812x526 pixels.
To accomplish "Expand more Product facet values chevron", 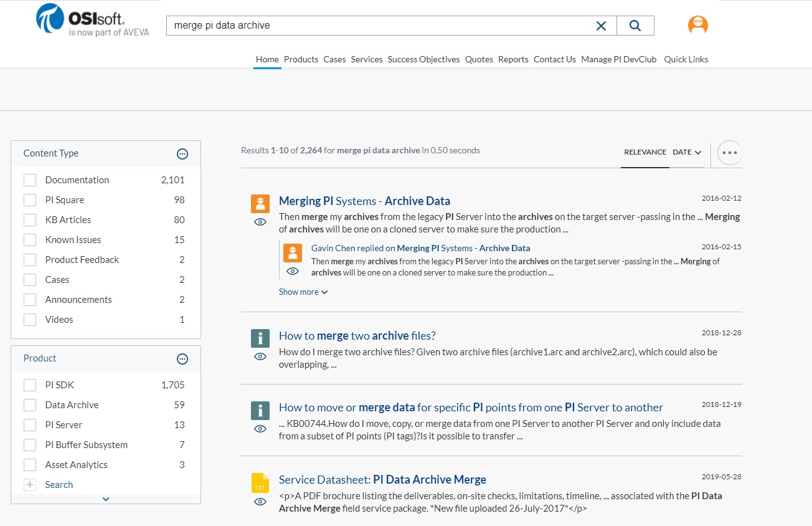I will click(106, 499).
